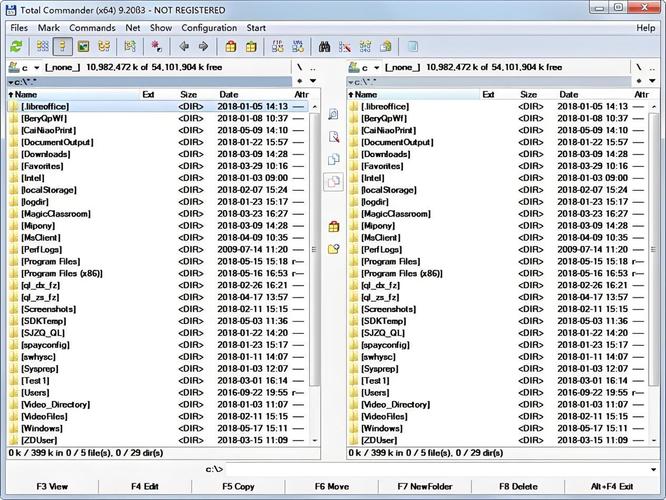Click the red star toolbar icon
The width and height of the screenshot is (666, 500).
coord(156,46)
